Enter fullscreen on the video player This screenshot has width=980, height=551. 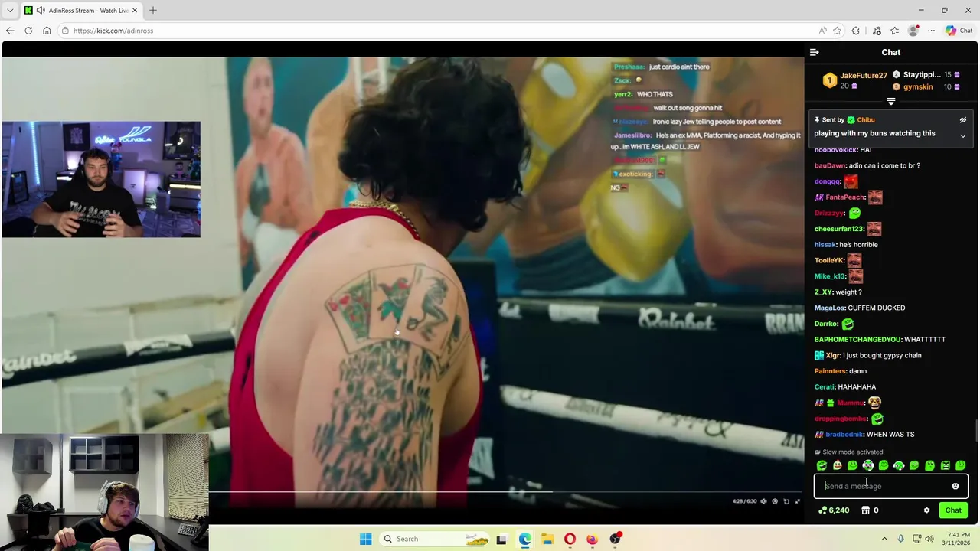tap(797, 501)
